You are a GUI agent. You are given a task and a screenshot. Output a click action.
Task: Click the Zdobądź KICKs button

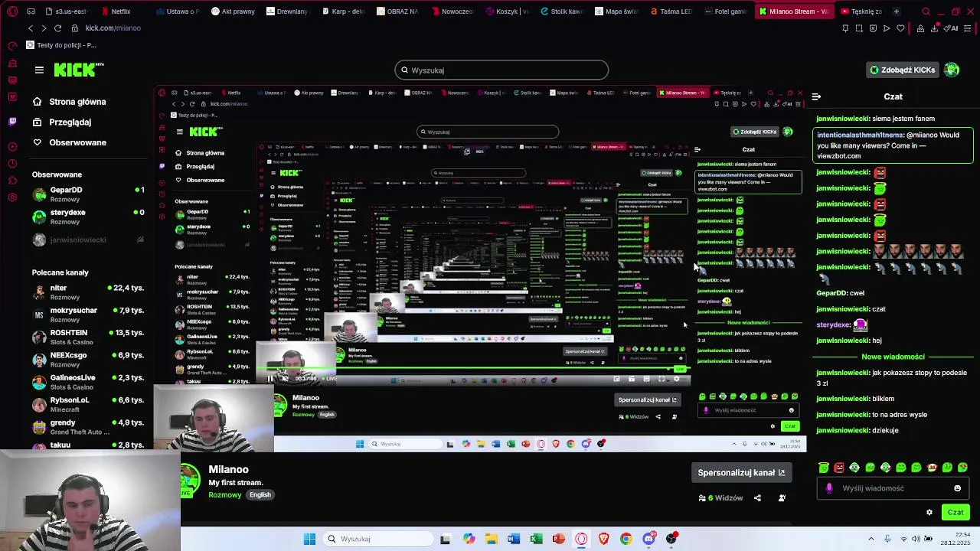pos(902,70)
